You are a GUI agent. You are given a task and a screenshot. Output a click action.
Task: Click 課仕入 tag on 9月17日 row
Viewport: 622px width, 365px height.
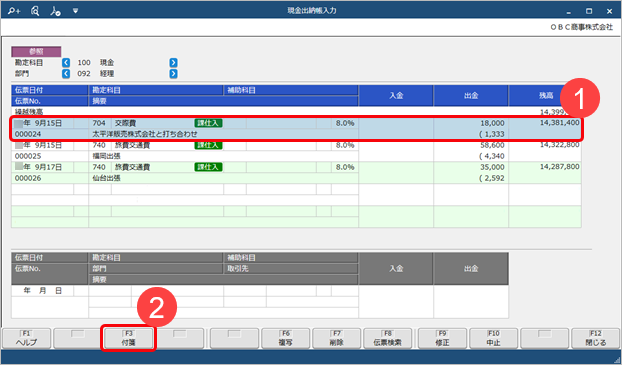pyautogui.click(x=208, y=167)
